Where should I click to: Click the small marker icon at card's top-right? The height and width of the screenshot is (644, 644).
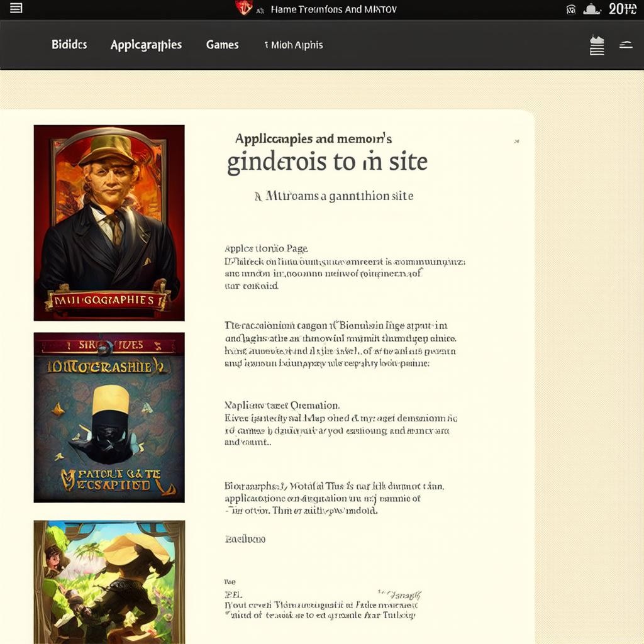[x=516, y=142]
